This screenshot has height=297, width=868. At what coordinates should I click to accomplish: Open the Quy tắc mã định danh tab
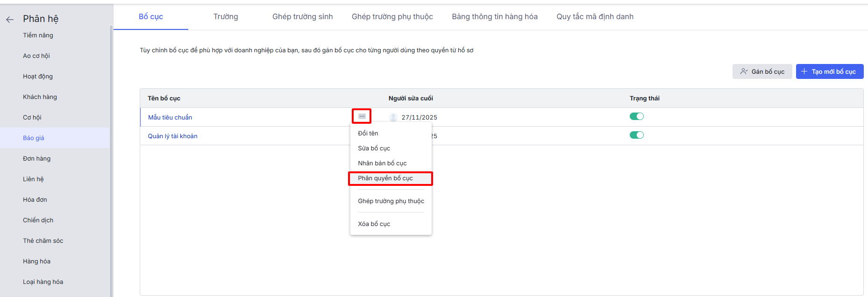coord(595,17)
